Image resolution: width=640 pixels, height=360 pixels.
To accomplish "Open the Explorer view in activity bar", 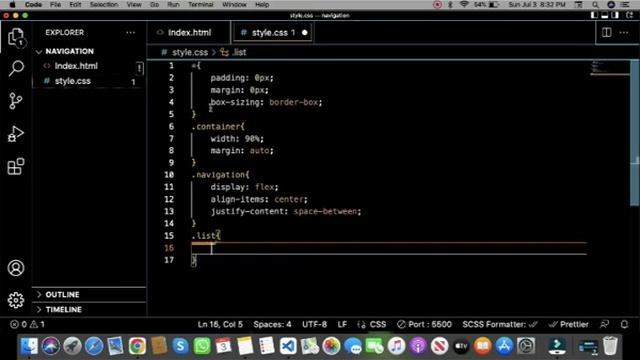I will click(16, 37).
